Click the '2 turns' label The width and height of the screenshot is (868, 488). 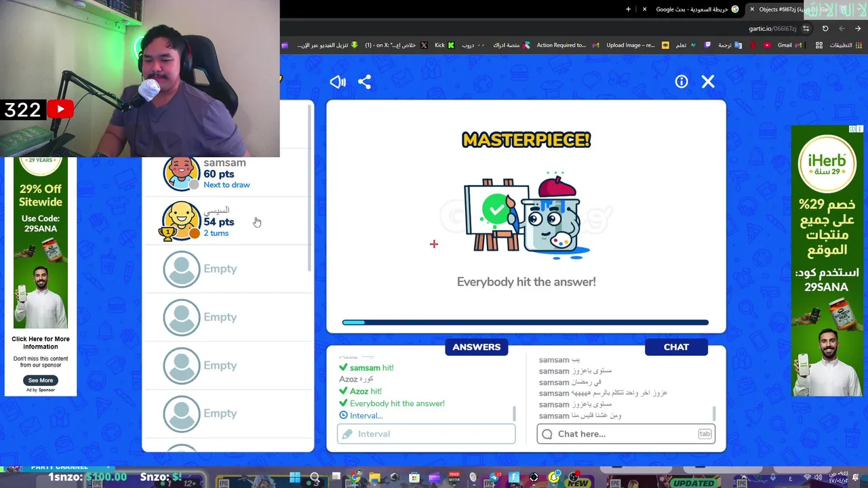pyautogui.click(x=216, y=233)
